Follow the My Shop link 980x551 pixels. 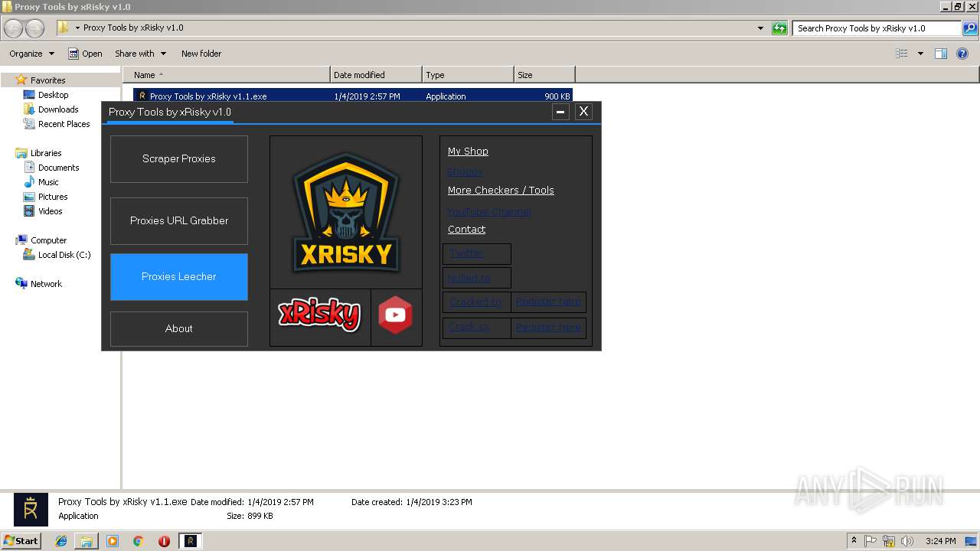[x=468, y=152]
